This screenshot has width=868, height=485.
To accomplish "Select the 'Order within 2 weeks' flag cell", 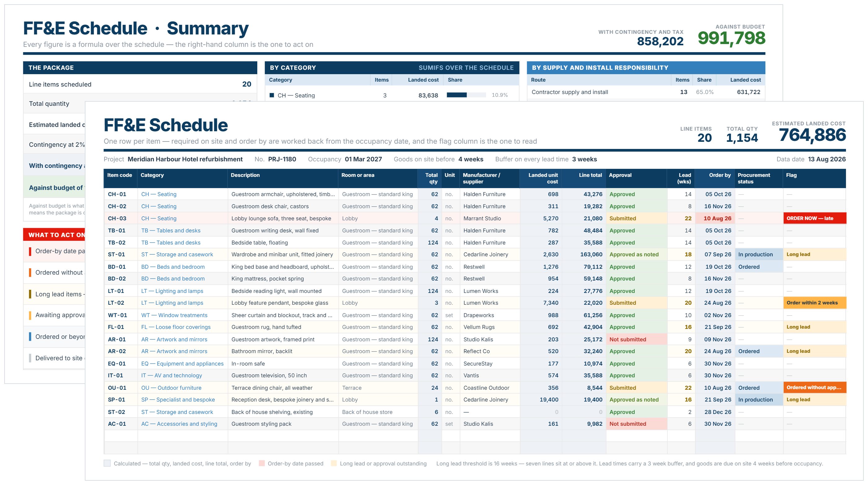I will coord(814,303).
